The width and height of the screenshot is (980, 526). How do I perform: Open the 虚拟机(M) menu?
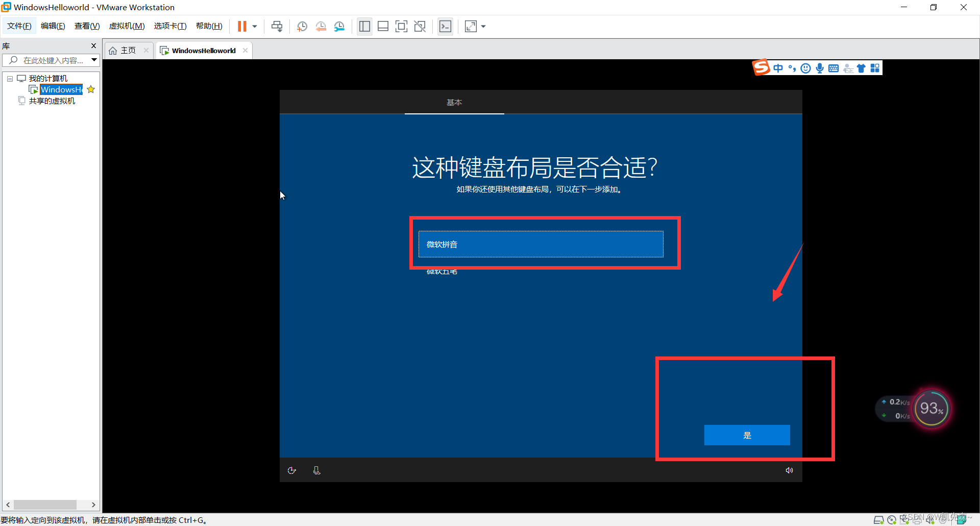pyautogui.click(x=127, y=26)
